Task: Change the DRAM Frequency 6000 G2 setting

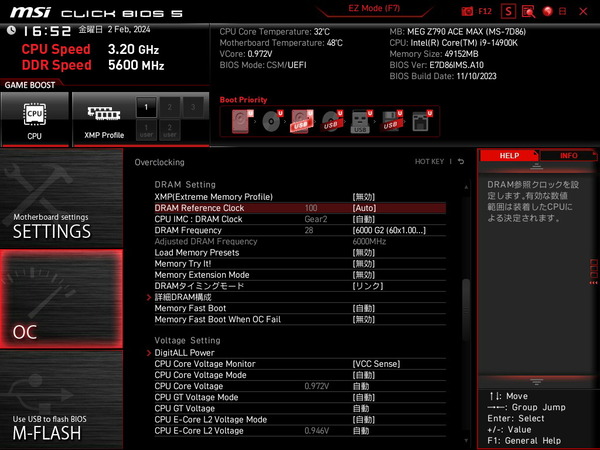Action: (389, 230)
